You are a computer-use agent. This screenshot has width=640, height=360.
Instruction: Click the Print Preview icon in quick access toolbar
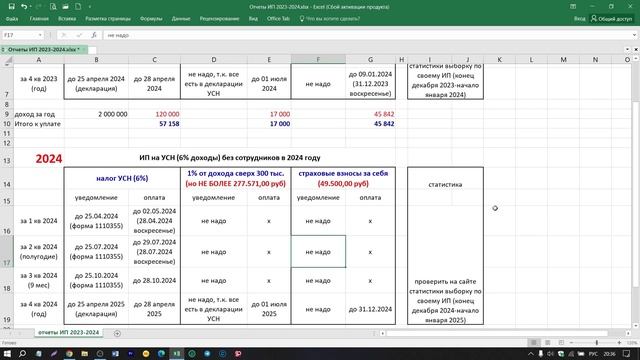(53, 7)
